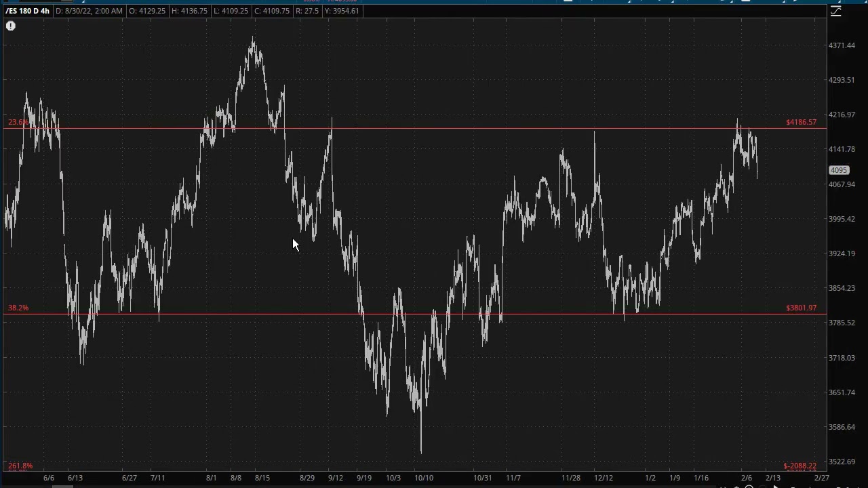This screenshot has width=868, height=488.
Task: Click the exclamation alert icon on chart
Action: coord(11,26)
